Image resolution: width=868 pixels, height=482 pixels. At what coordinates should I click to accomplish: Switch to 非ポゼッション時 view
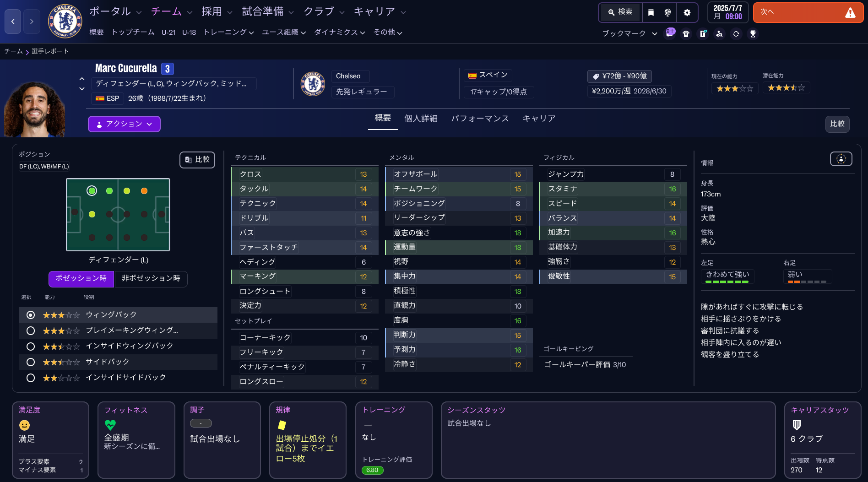point(151,278)
